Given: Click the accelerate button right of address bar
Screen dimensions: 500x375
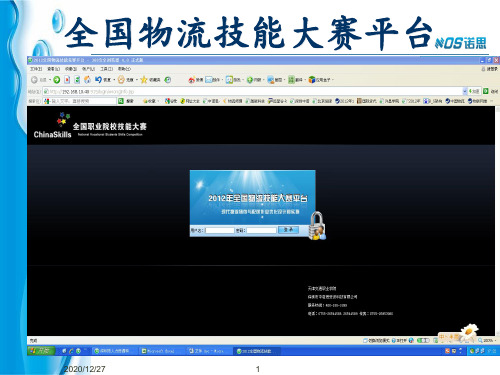Looking at the screenshot, I should point(474,91).
